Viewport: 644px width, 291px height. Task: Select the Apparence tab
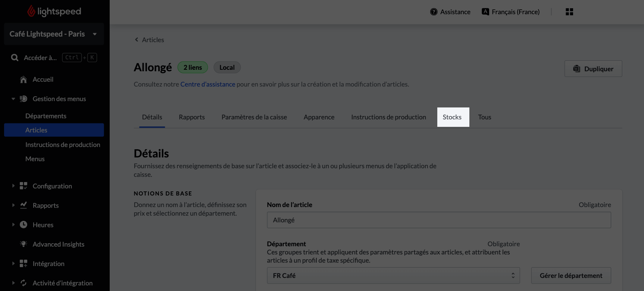click(319, 117)
